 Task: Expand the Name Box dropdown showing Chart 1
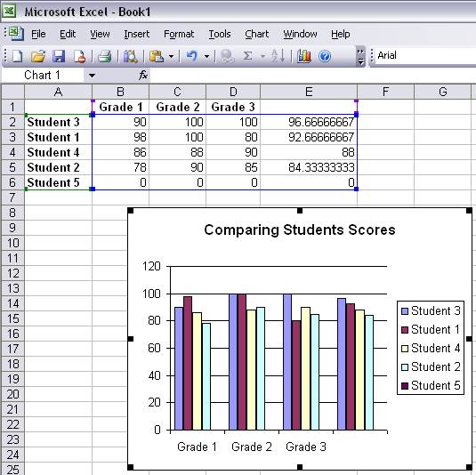click(92, 76)
